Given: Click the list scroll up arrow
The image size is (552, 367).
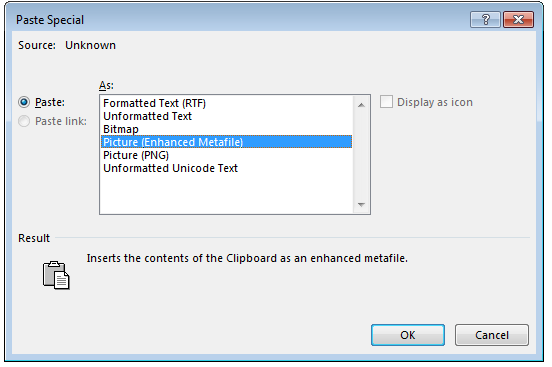Looking at the screenshot, I should coord(361,105).
